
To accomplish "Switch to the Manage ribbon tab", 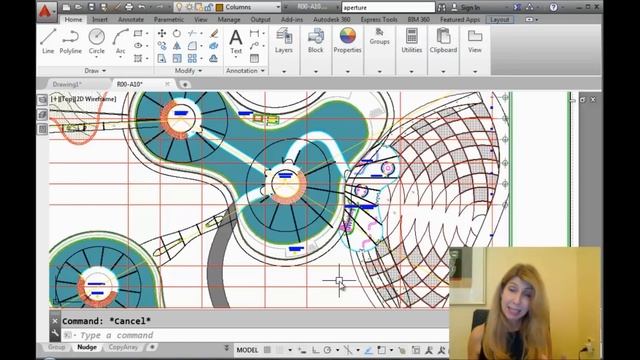I will [x=229, y=20].
